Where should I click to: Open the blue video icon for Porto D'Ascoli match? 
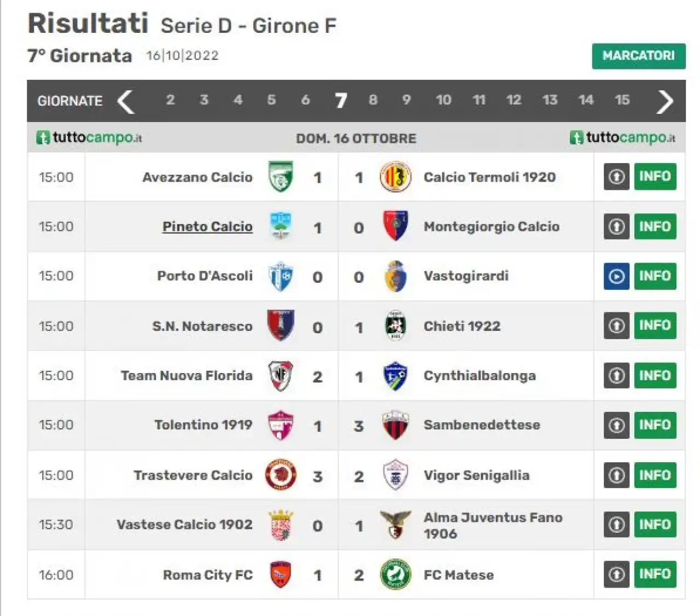616,276
